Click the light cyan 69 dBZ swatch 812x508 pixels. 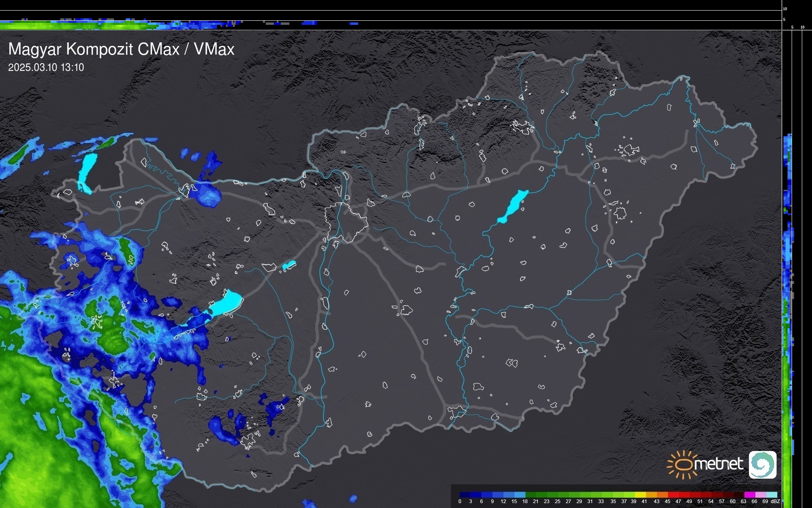coord(771,495)
